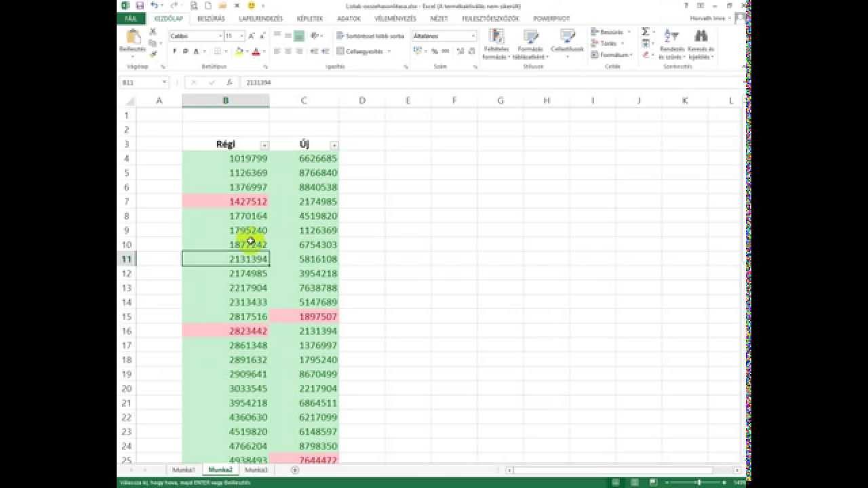Open the FÁJL tab
This screenshot has height=488, width=868.
[x=131, y=18]
